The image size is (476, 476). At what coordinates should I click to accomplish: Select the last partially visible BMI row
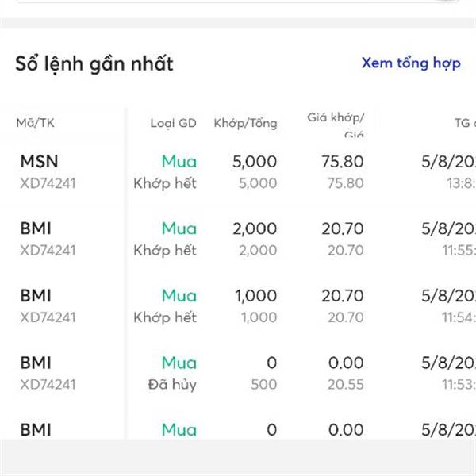pos(238,429)
